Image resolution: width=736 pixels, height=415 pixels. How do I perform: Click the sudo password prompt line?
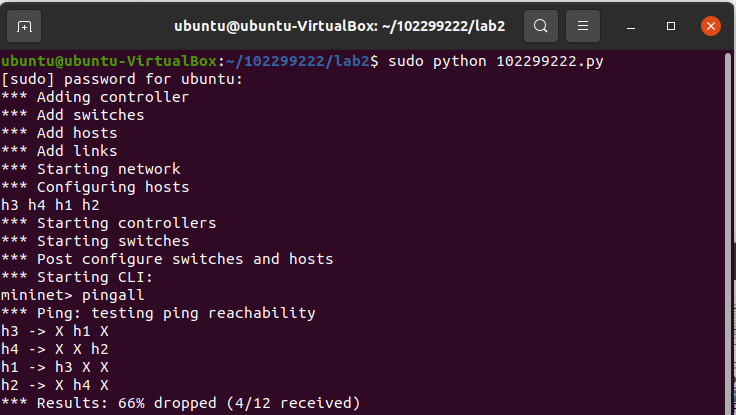pyautogui.click(x=122, y=80)
